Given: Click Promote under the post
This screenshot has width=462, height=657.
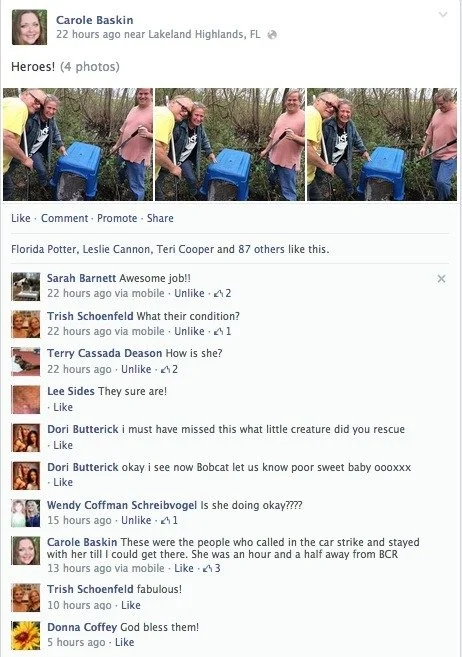Looking at the screenshot, I should point(117,218).
